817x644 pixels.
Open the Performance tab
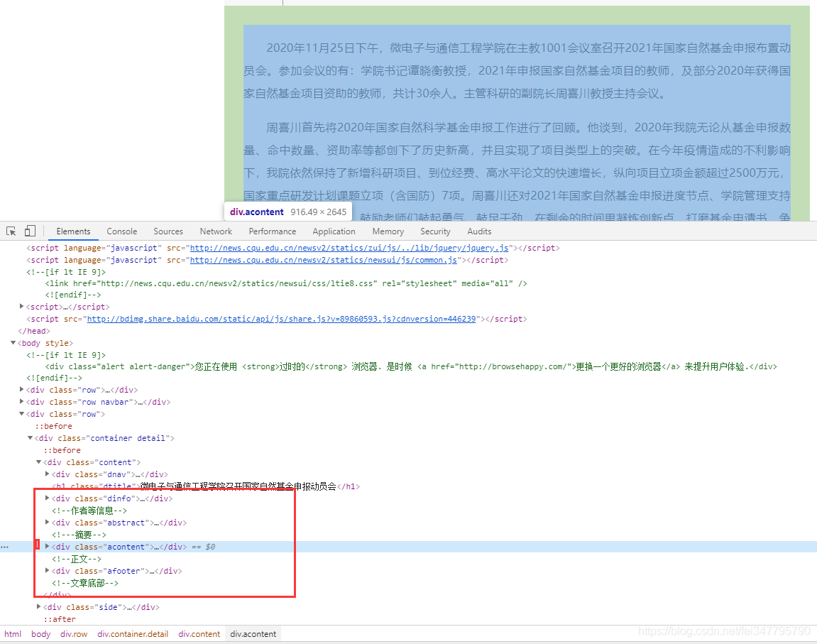[273, 231]
